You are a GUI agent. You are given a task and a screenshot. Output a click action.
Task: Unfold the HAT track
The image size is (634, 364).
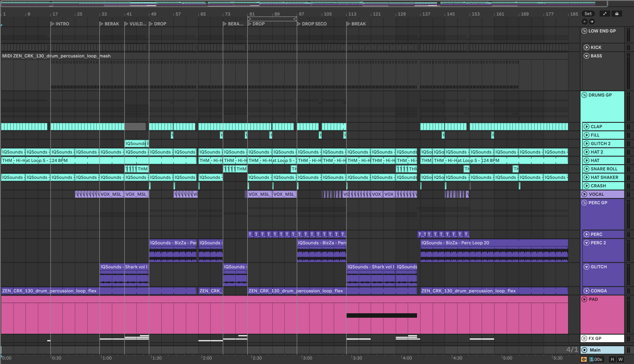pyautogui.click(x=587, y=161)
